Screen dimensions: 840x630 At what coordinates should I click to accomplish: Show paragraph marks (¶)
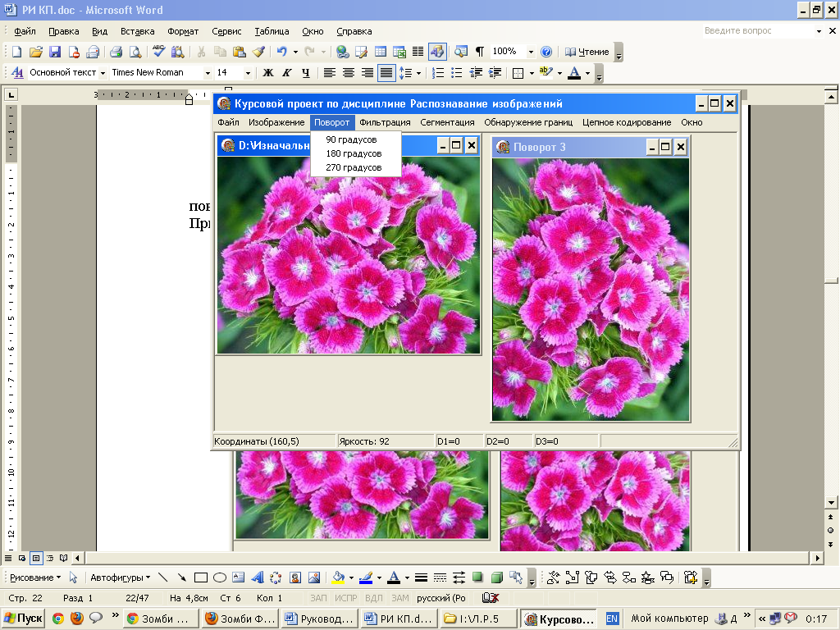click(479, 52)
